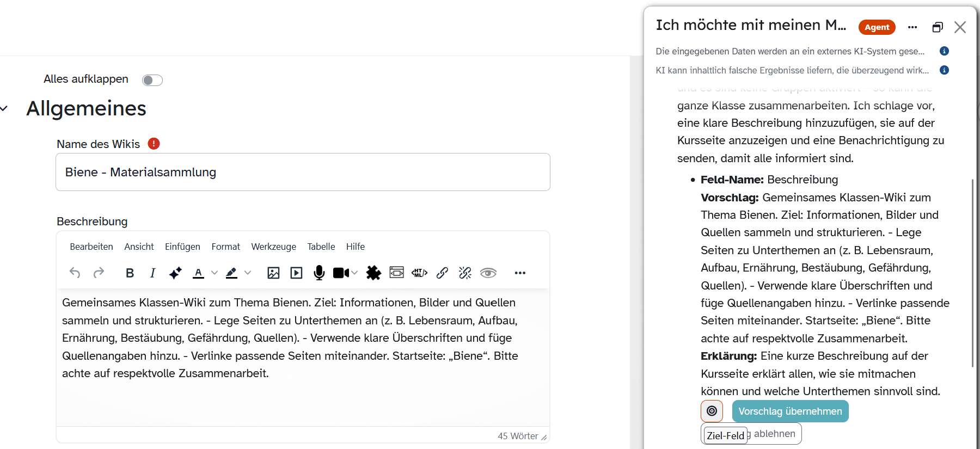Collapse the Allgemeines section

click(4, 109)
